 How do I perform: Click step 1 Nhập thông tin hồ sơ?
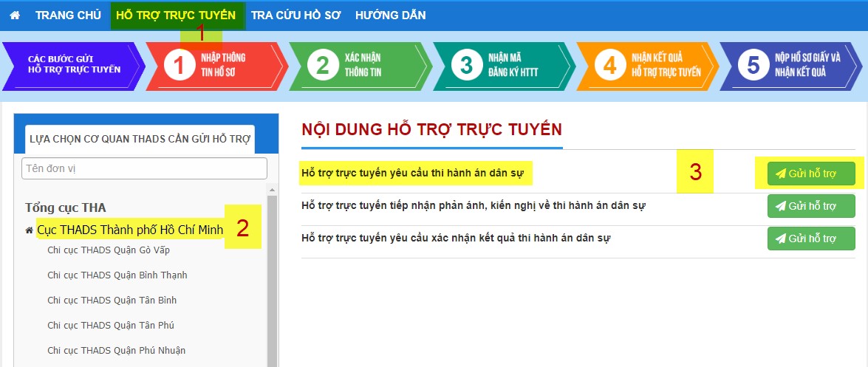tap(214, 66)
